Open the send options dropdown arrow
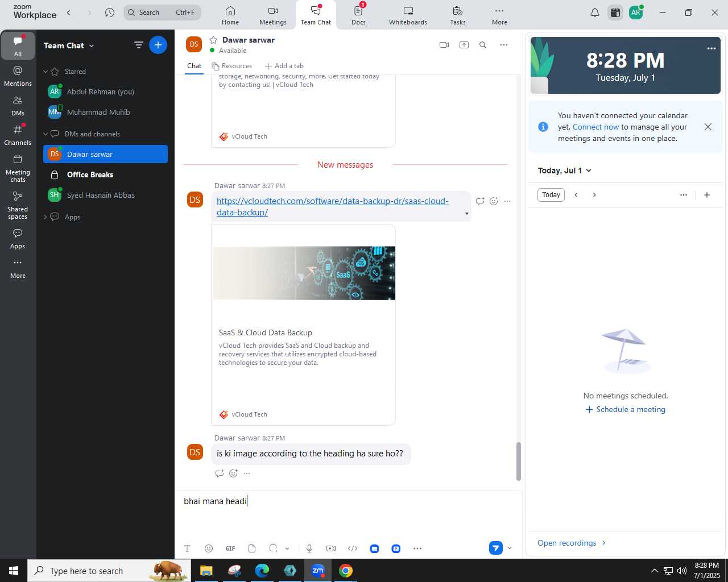 point(510,548)
